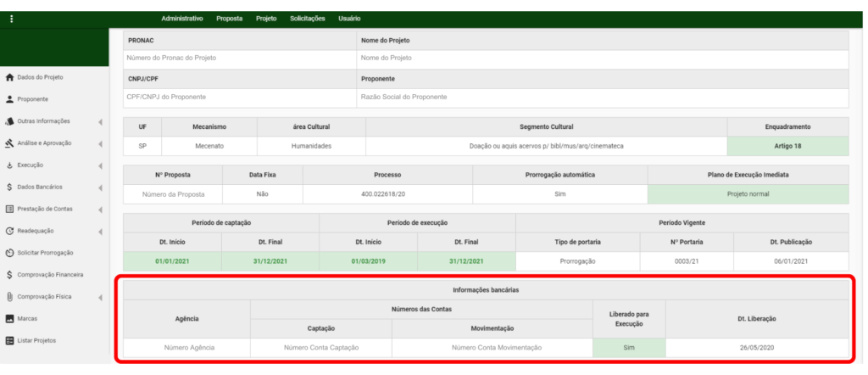Viewport: 868px width, 375px height.
Task: Click the Listar Projetos list icon
Action: pyautogui.click(x=9, y=341)
